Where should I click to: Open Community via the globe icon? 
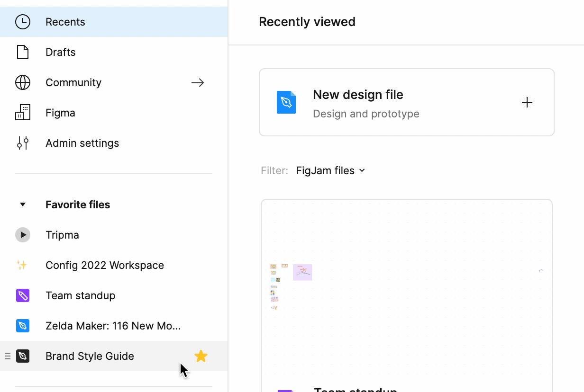pyautogui.click(x=22, y=82)
